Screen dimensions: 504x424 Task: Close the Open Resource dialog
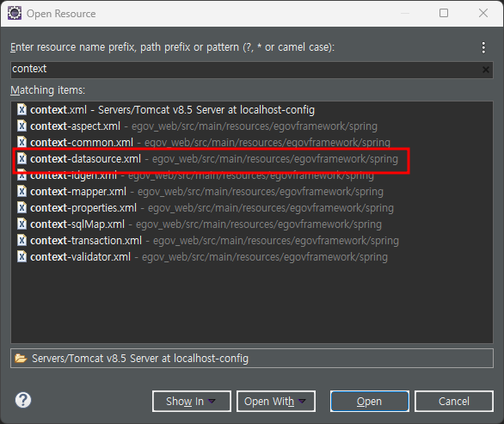point(483,13)
